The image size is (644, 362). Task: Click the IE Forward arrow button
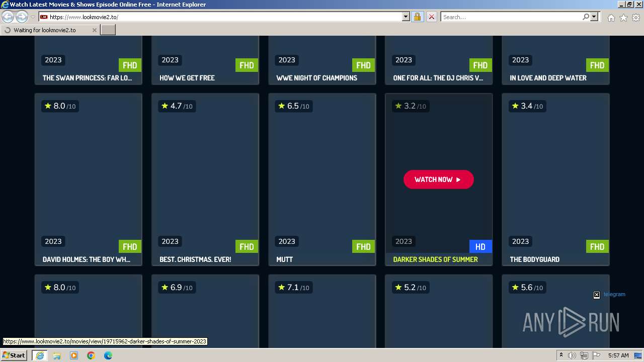(22, 17)
